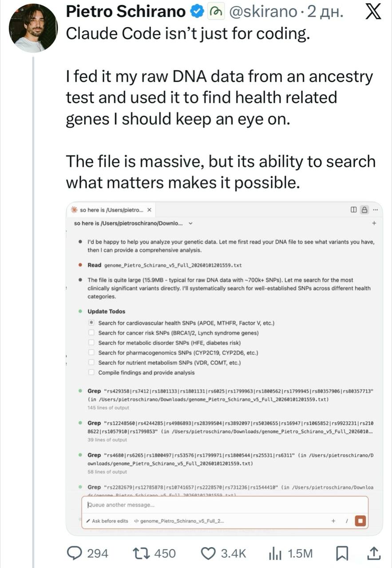Viewport: 392px width, 568px height.
Task: Click the blue verified badge
Action: pos(195,12)
